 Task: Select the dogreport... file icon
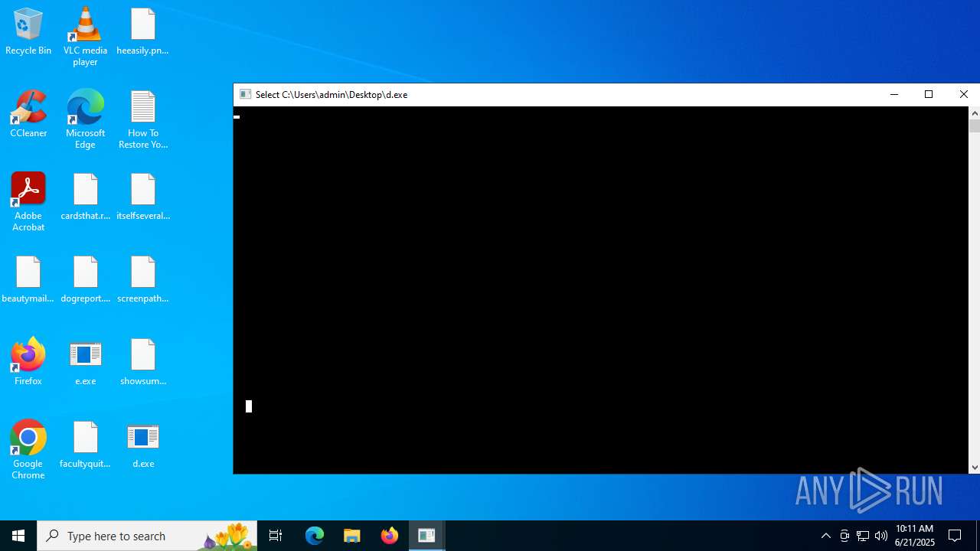click(85, 280)
